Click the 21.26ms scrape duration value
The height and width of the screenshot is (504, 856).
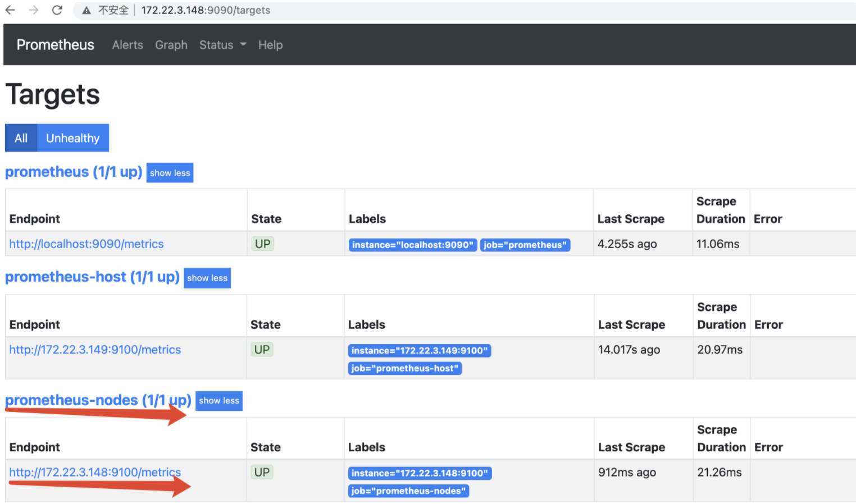720,472
